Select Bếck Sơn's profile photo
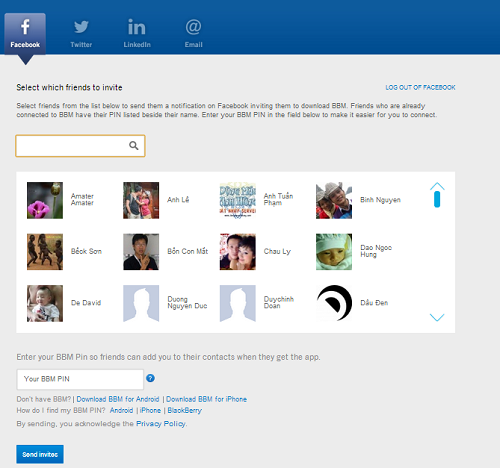 tap(45, 252)
